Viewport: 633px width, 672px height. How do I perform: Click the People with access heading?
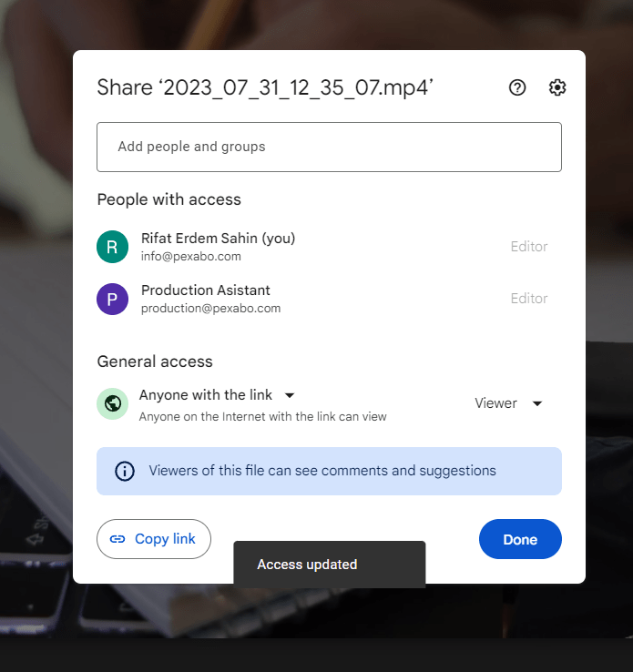point(168,199)
